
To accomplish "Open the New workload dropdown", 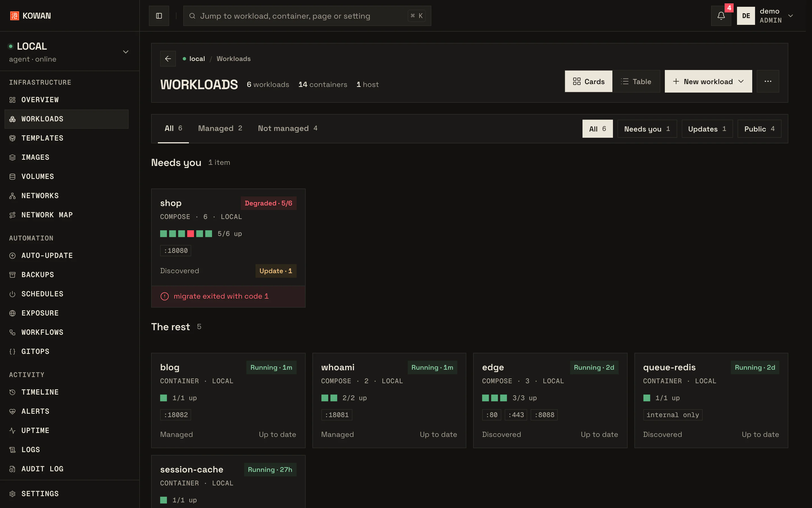I will point(708,81).
